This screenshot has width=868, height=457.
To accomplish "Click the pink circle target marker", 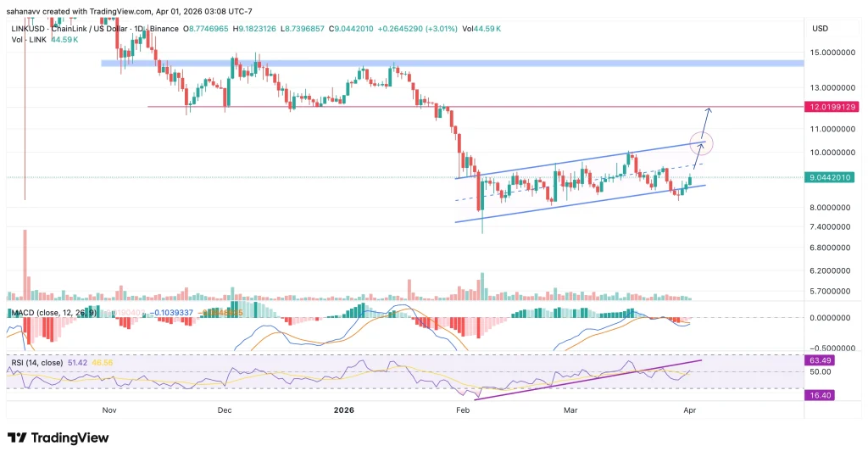I will point(703,143).
